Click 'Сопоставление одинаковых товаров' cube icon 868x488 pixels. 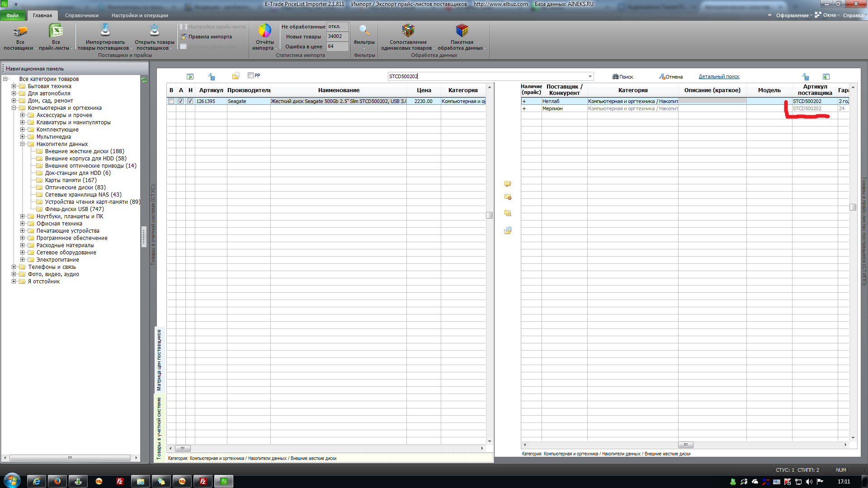tap(408, 31)
